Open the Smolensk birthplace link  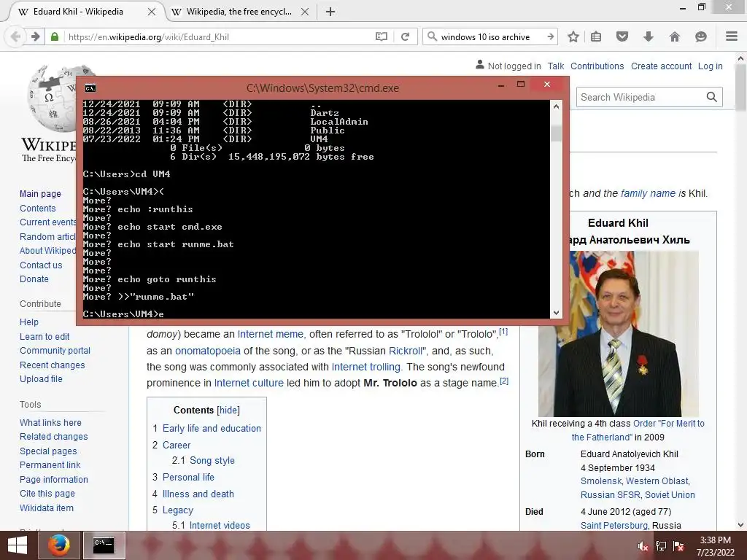coord(601,481)
